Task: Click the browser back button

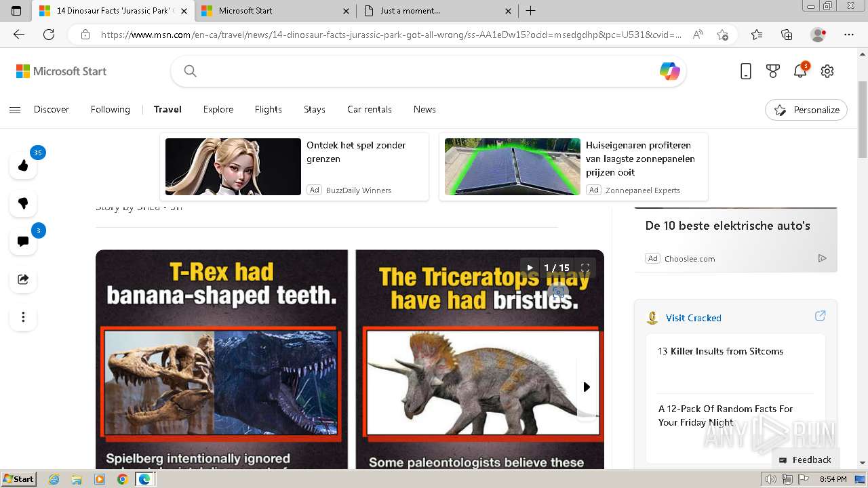Action: [19, 35]
